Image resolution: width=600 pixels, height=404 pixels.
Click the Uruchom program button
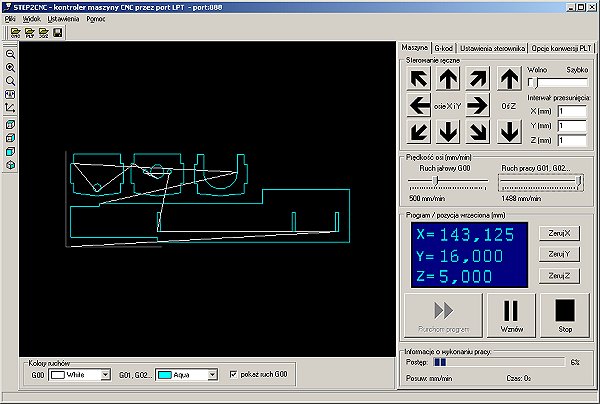coord(443,316)
